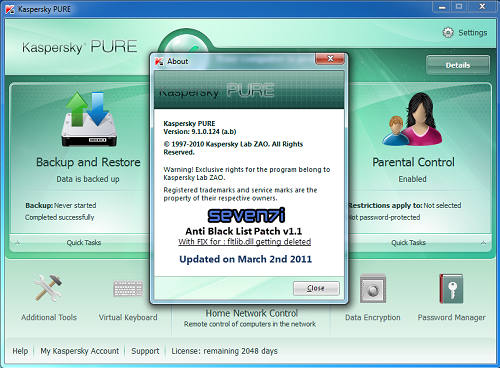Click 'Remote control of computers in the network'
This screenshot has height=368, width=500.
[x=250, y=324]
